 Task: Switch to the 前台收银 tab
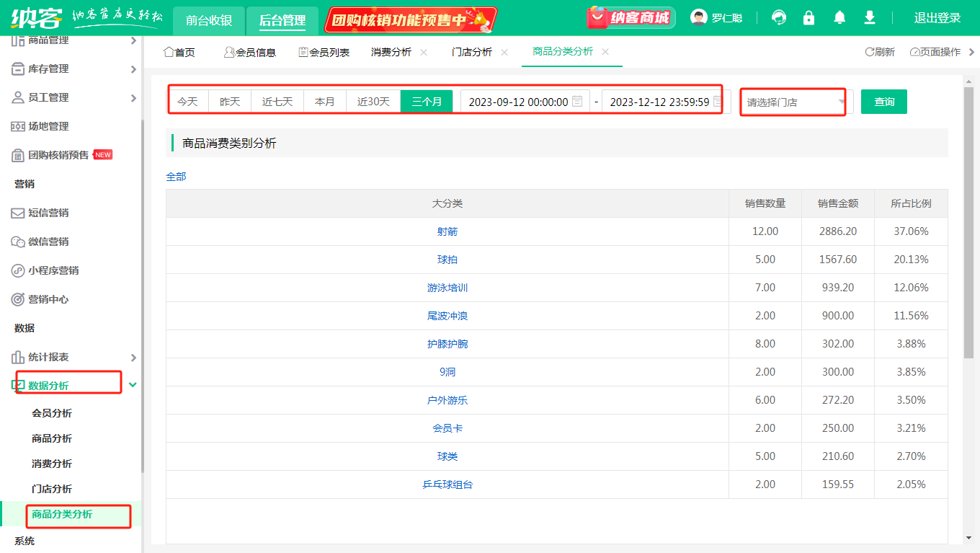(x=209, y=20)
